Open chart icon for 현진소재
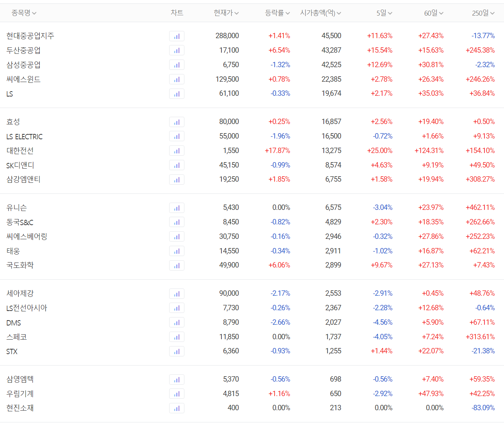The height and width of the screenshot is (427, 504). [177, 408]
